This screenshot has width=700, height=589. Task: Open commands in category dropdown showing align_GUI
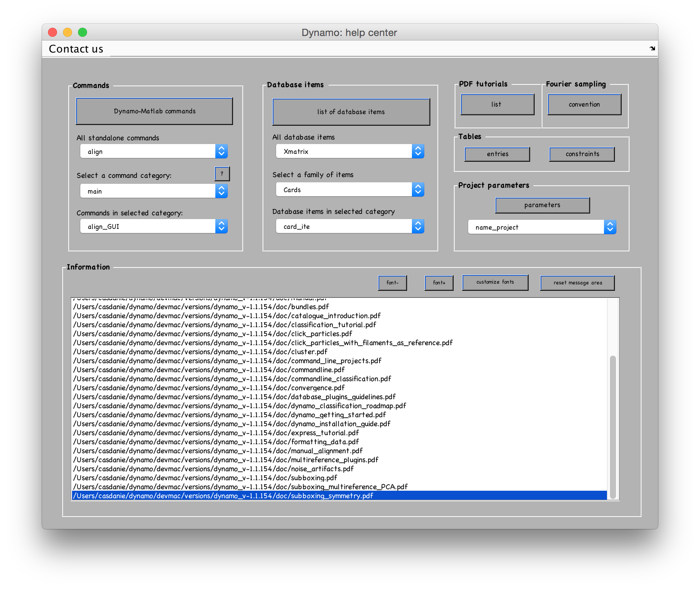point(154,227)
